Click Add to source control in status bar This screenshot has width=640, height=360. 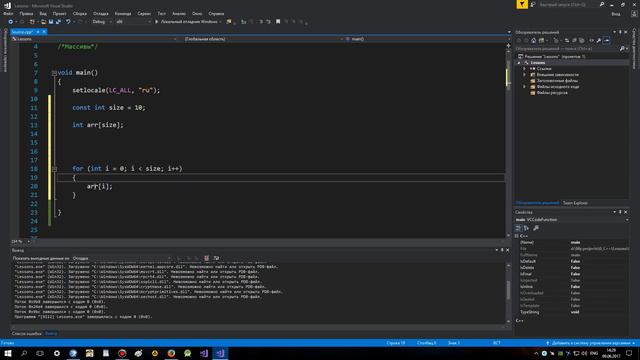(x=591, y=343)
